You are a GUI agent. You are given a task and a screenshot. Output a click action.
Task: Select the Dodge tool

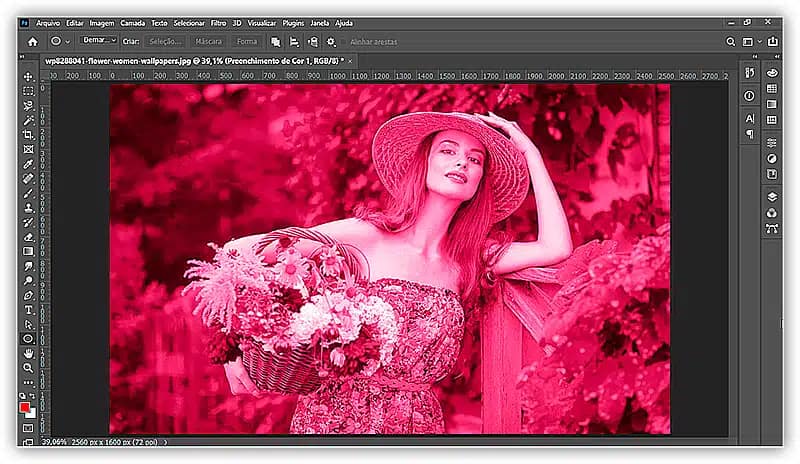(28, 281)
